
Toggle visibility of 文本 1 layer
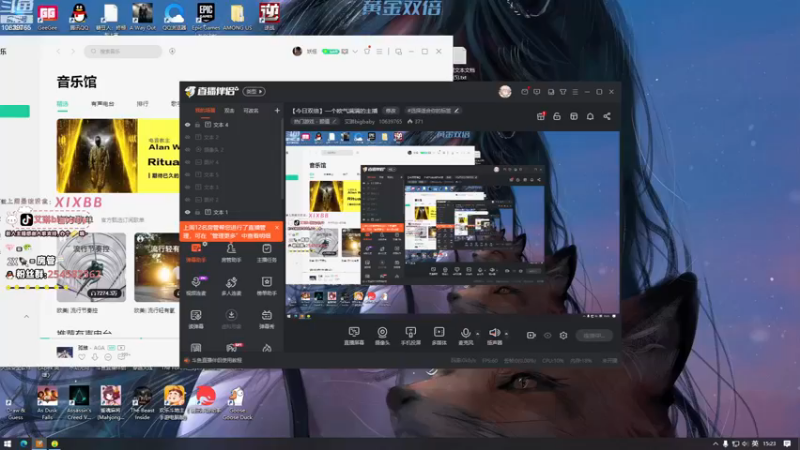tap(187, 212)
